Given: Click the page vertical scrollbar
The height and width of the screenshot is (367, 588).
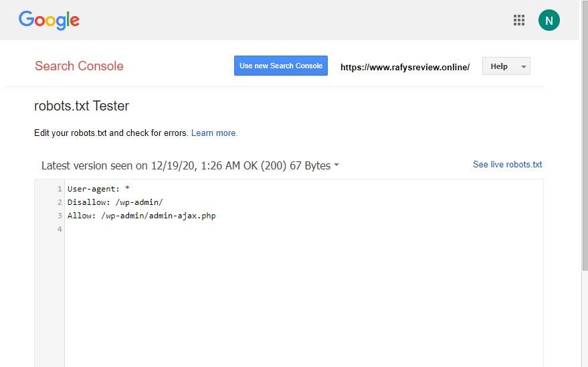Looking at the screenshot, I should pos(585,135).
